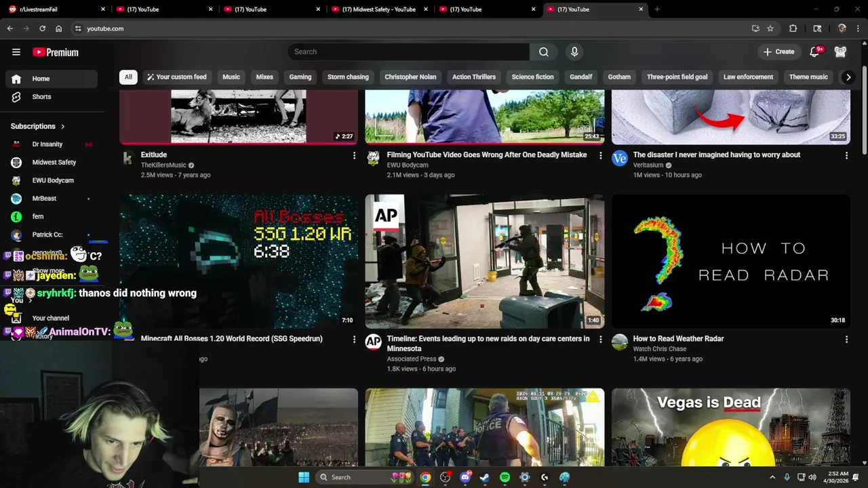Select the Gandalf filter chip
The image size is (868, 488).
(580, 77)
